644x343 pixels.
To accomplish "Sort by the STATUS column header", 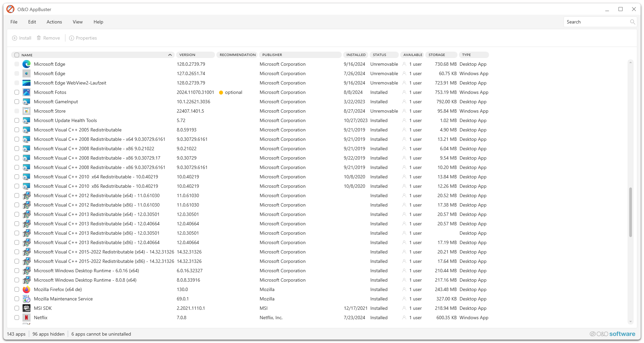I will [x=384, y=55].
